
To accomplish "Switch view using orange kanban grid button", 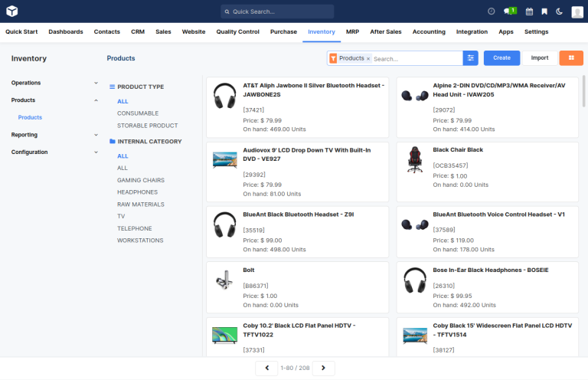I will (x=571, y=58).
